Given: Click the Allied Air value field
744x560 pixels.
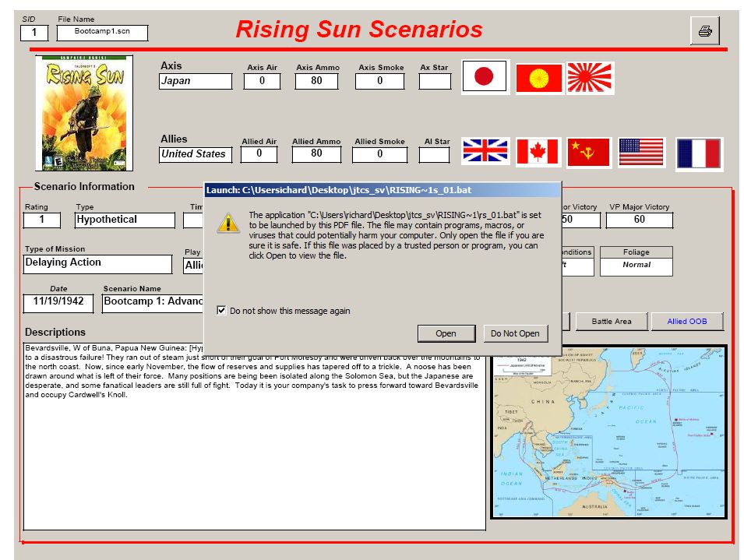Looking at the screenshot, I should point(259,154).
